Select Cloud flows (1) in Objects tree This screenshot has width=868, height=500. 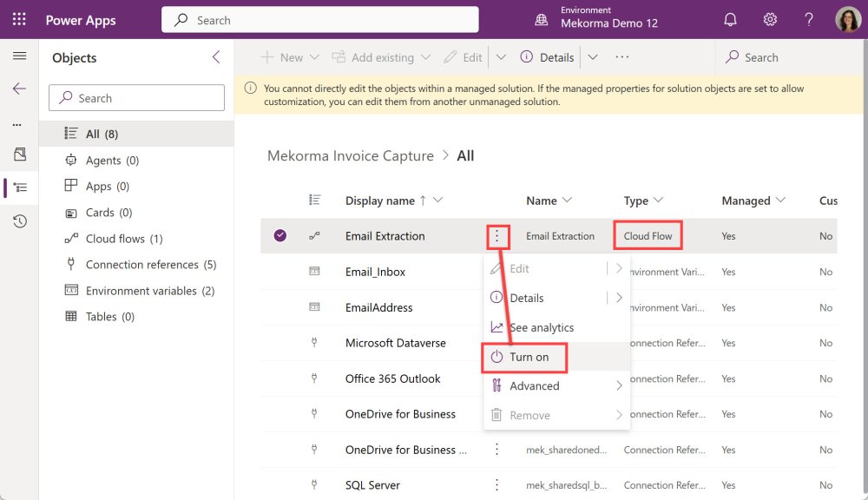[x=123, y=239]
